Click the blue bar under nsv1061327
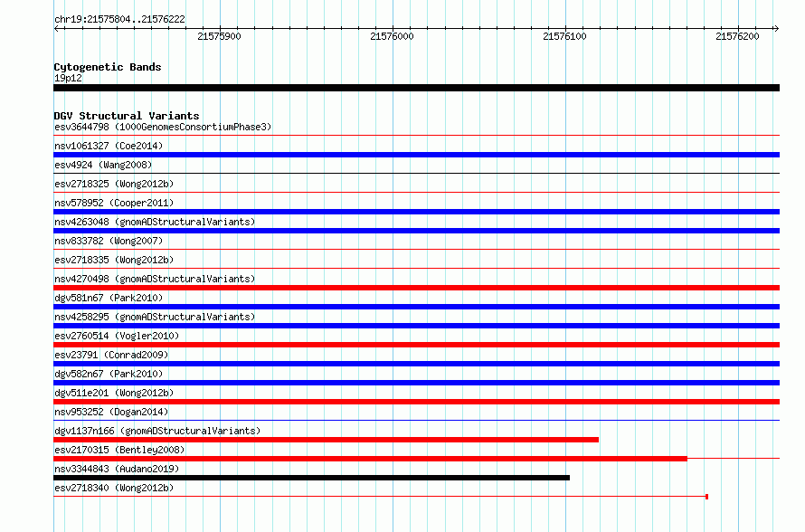Screen dimensions: 805x532 [x=416, y=155]
